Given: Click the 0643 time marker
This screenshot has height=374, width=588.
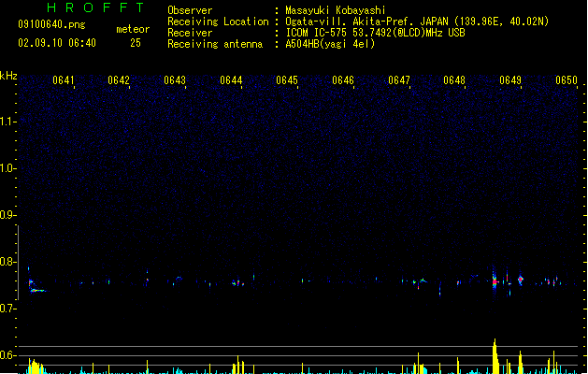Looking at the screenshot, I should click(x=175, y=80).
